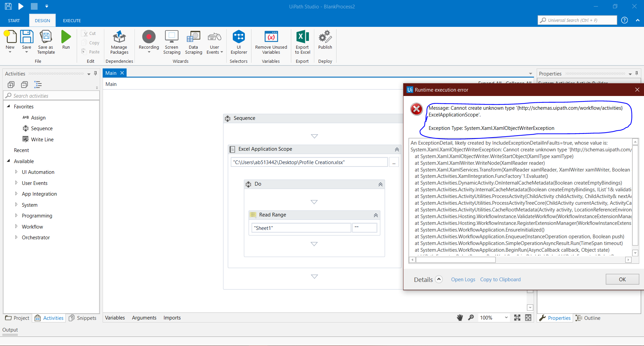Click the Excel workbook path field
The image size is (644, 346).
[x=309, y=162]
